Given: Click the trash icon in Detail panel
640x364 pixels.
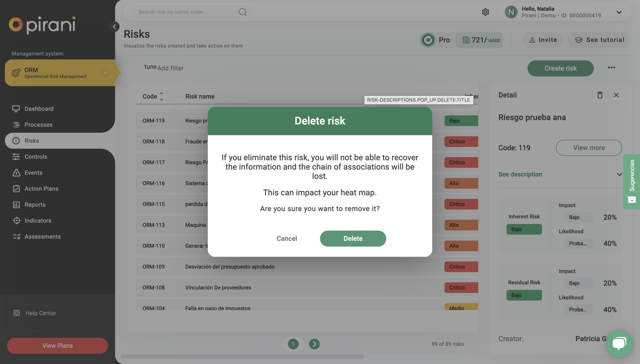Looking at the screenshot, I should pos(600,95).
